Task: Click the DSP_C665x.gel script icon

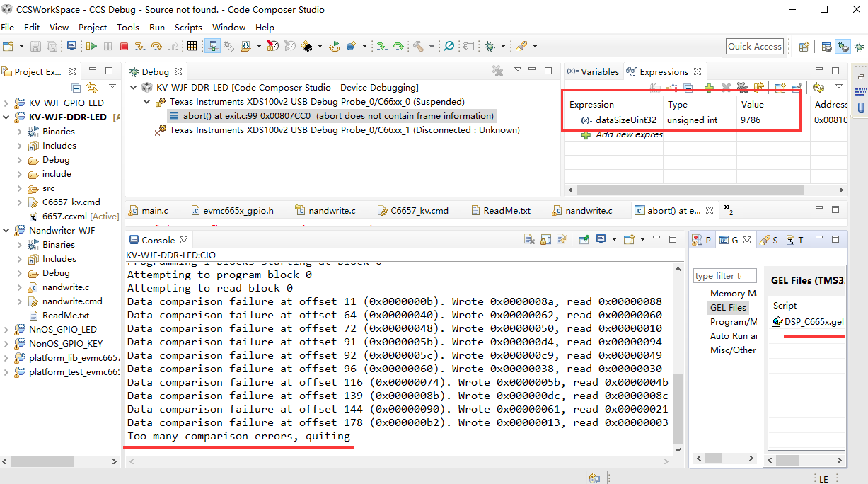Action: click(x=777, y=321)
